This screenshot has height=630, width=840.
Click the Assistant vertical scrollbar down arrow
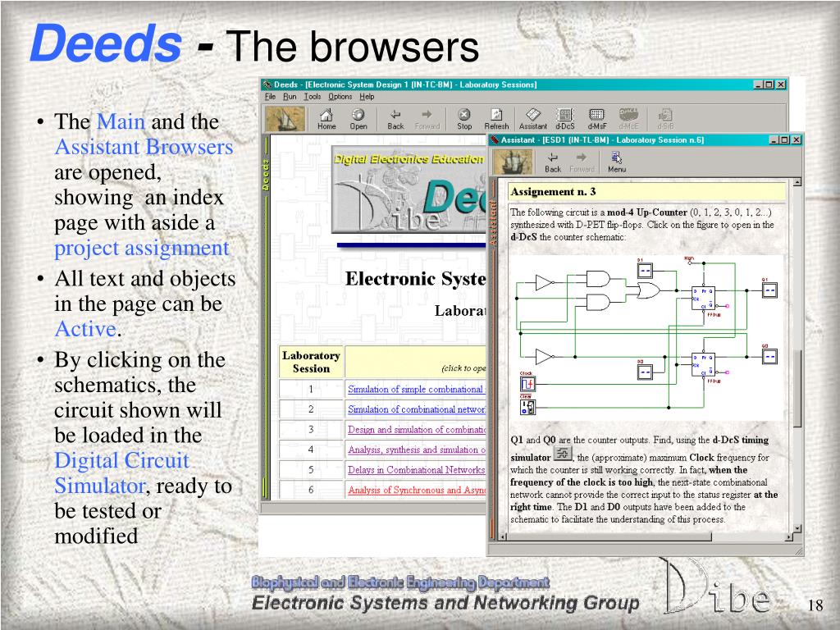797,528
